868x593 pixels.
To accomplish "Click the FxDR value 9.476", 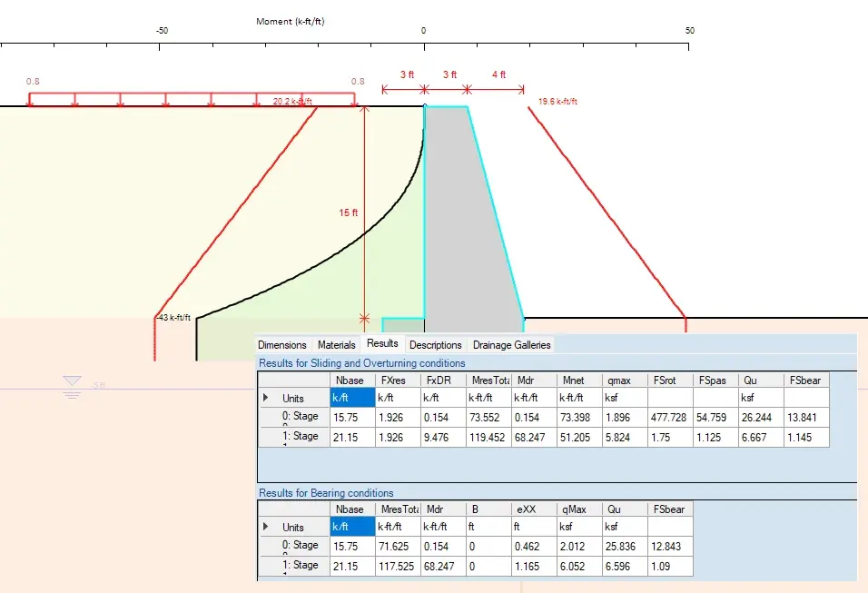I will [x=443, y=437].
